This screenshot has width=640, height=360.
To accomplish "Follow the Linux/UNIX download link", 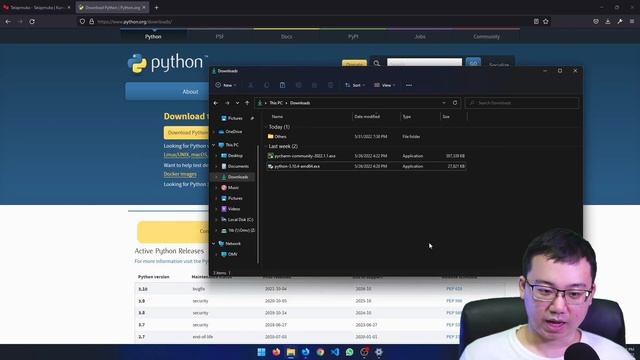I will (186, 155).
